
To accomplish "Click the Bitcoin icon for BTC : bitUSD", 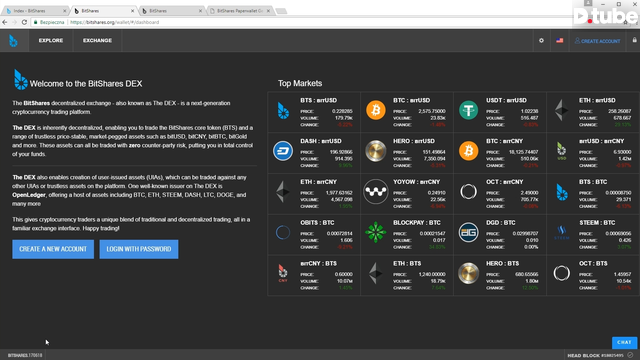I will pos(376,110).
